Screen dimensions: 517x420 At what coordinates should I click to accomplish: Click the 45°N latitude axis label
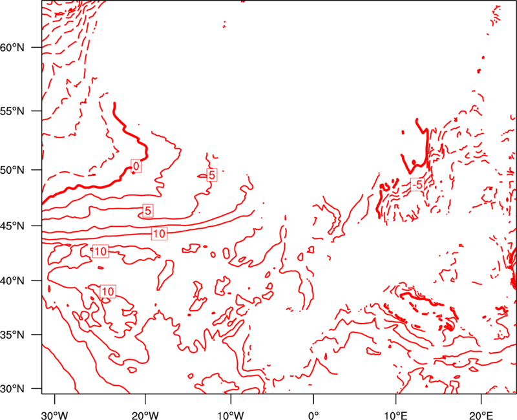[12, 226]
